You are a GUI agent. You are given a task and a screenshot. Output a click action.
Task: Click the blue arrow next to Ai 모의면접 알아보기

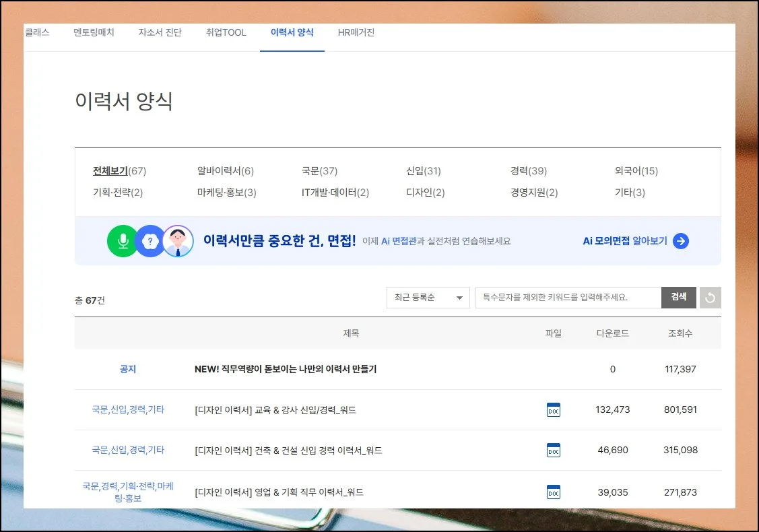[x=680, y=241]
